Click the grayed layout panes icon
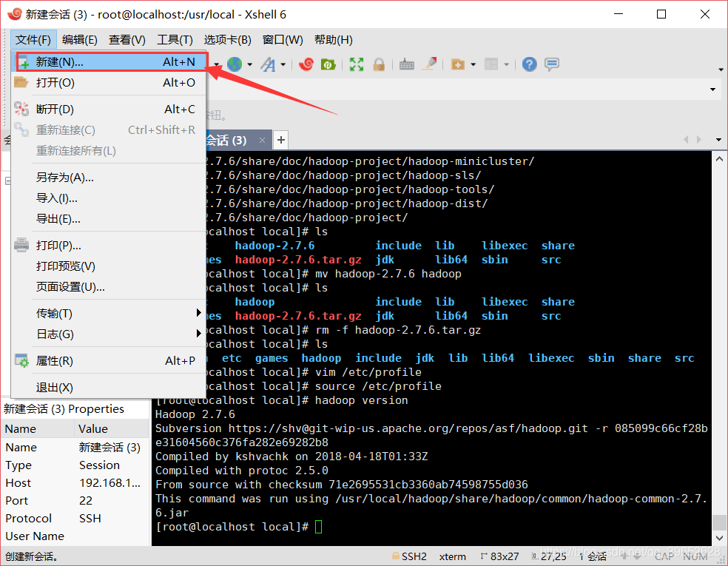The width and height of the screenshot is (728, 566). (x=491, y=64)
